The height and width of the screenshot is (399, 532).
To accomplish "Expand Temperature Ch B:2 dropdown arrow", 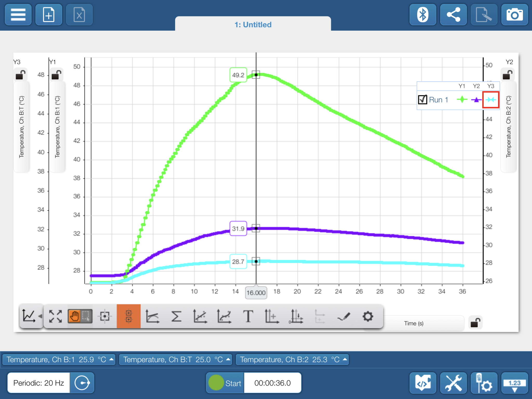I will click(345, 360).
